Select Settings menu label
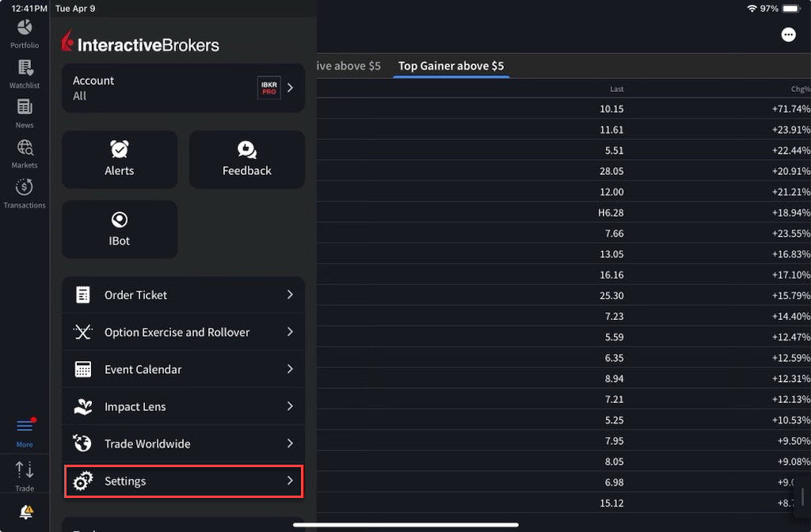Image resolution: width=811 pixels, height=532 pixels. [125, 481]
